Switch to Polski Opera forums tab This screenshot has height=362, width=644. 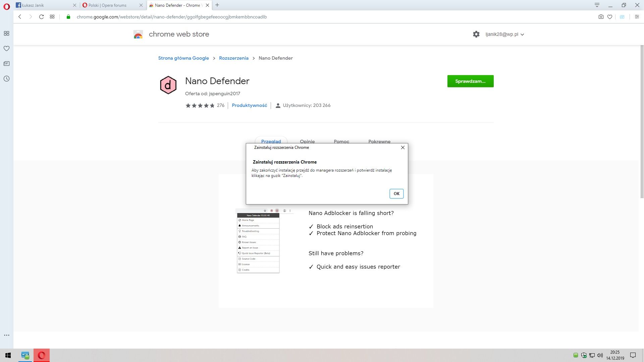pos(113,5)
